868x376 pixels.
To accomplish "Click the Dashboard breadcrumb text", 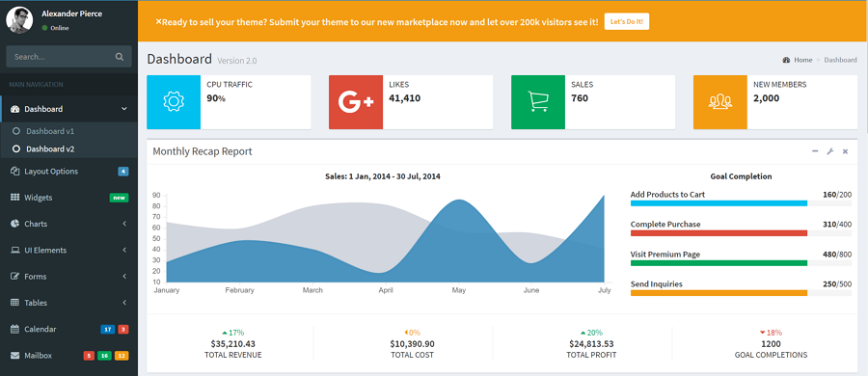I will tap(840, 60).
